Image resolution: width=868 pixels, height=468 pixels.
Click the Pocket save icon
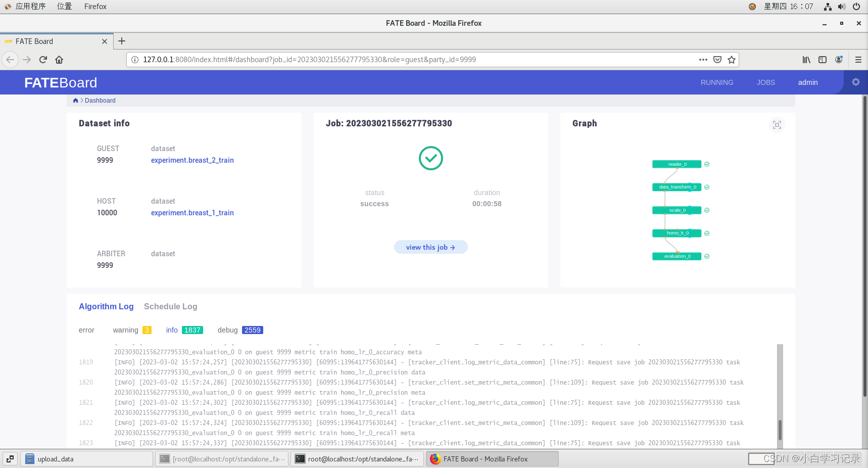tap(717, 60)
